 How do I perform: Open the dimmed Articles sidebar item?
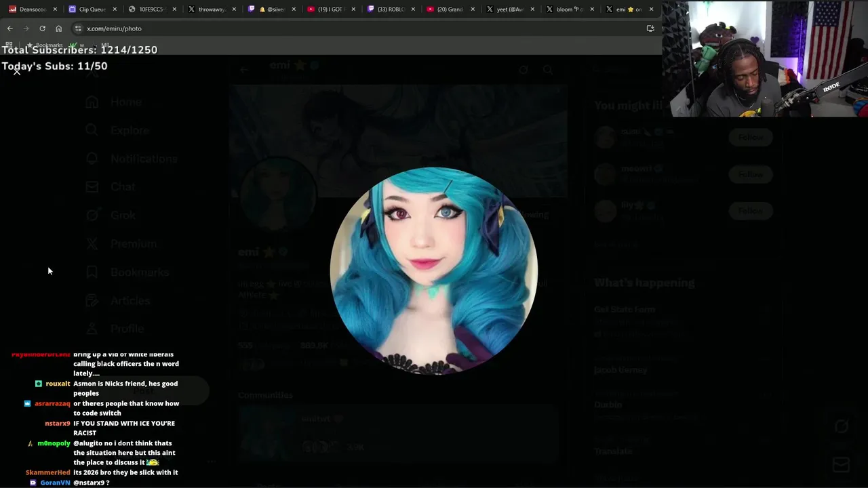[x=118, y=300]
